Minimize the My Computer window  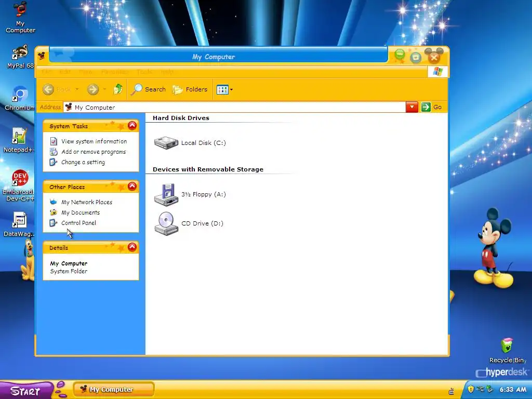pyautogui.click(x=400, y=55)
